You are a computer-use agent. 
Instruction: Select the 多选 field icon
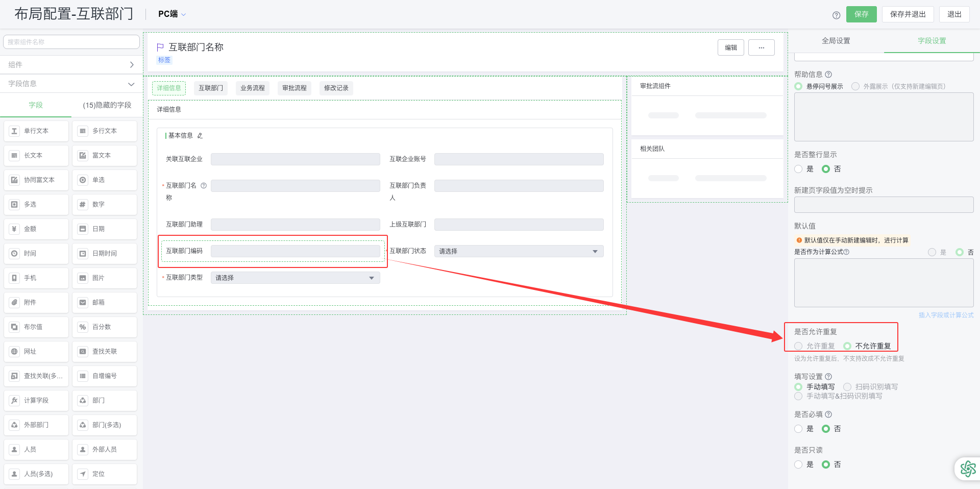pos(14,205)
